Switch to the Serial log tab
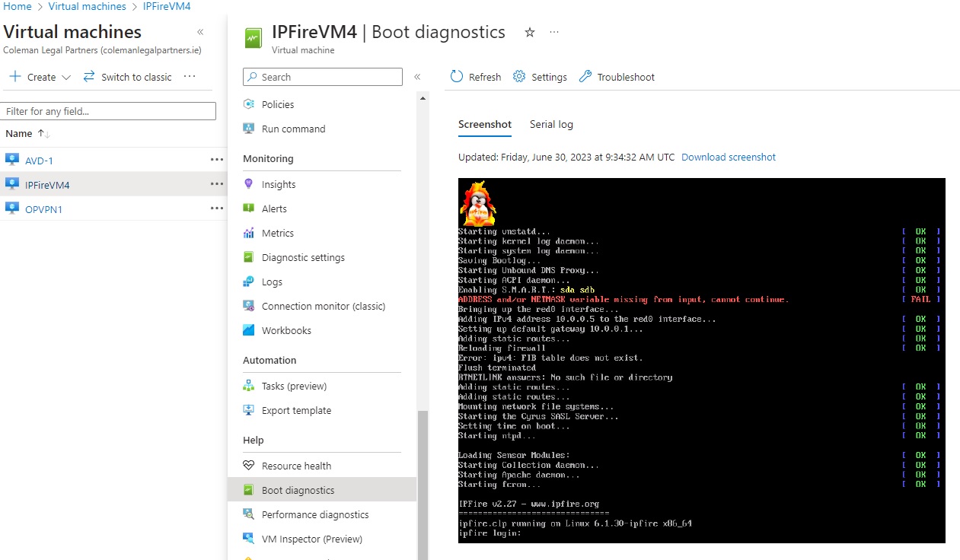Image resolution: width=960 pixels, height=560 pixels. coord(551,124)
